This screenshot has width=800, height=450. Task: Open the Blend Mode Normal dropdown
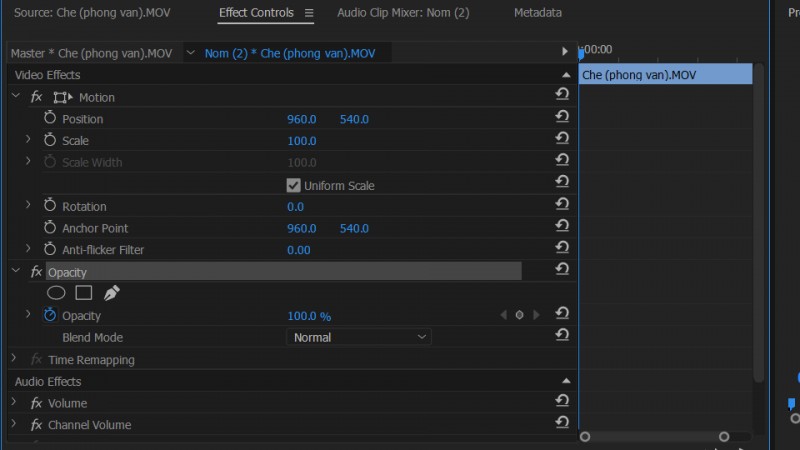359,337
